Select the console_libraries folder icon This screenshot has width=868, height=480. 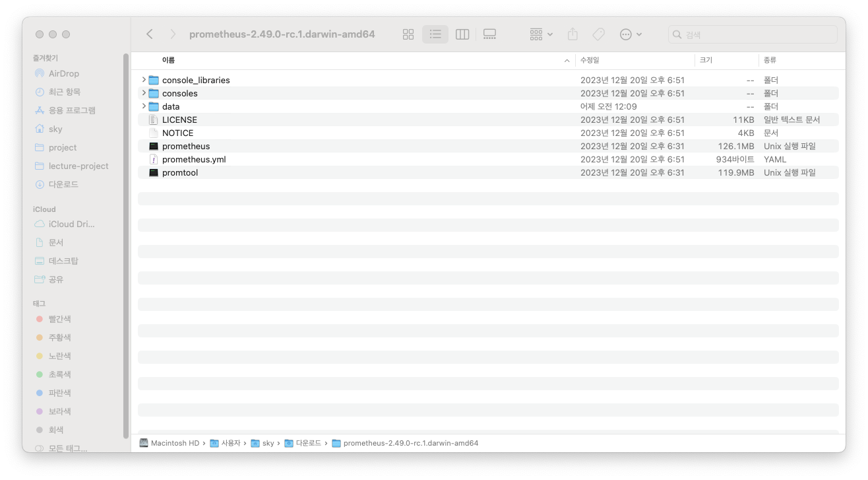154,80
